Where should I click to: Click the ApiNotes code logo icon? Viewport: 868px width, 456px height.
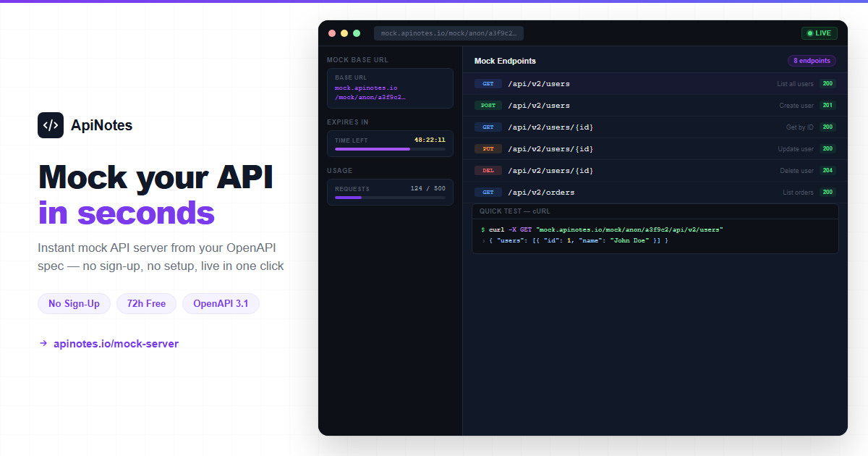pyautogui.click(x=51, y=125)
